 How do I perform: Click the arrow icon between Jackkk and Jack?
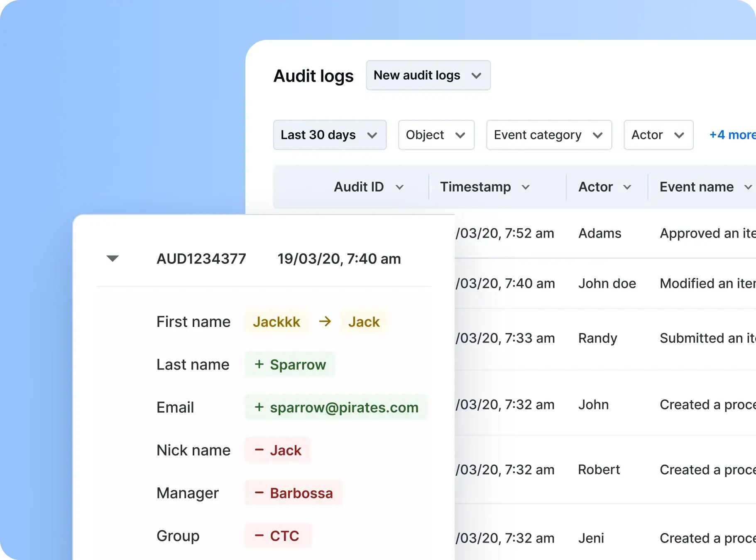[x=325, y=321]
